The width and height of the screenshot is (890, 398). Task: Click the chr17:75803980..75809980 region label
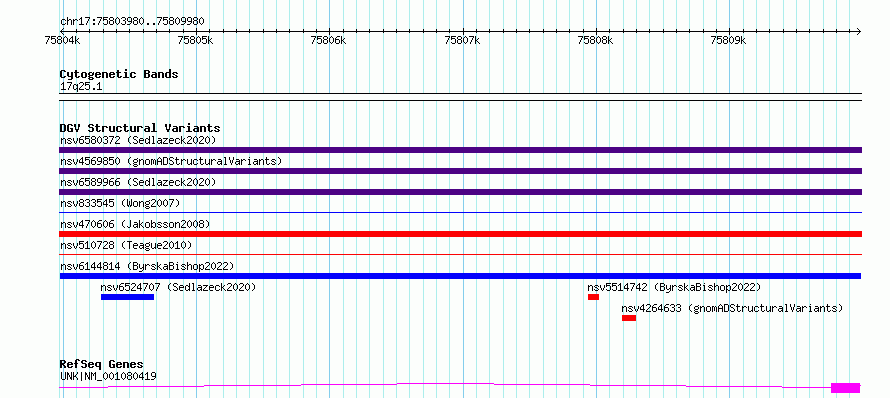[132, 22]
